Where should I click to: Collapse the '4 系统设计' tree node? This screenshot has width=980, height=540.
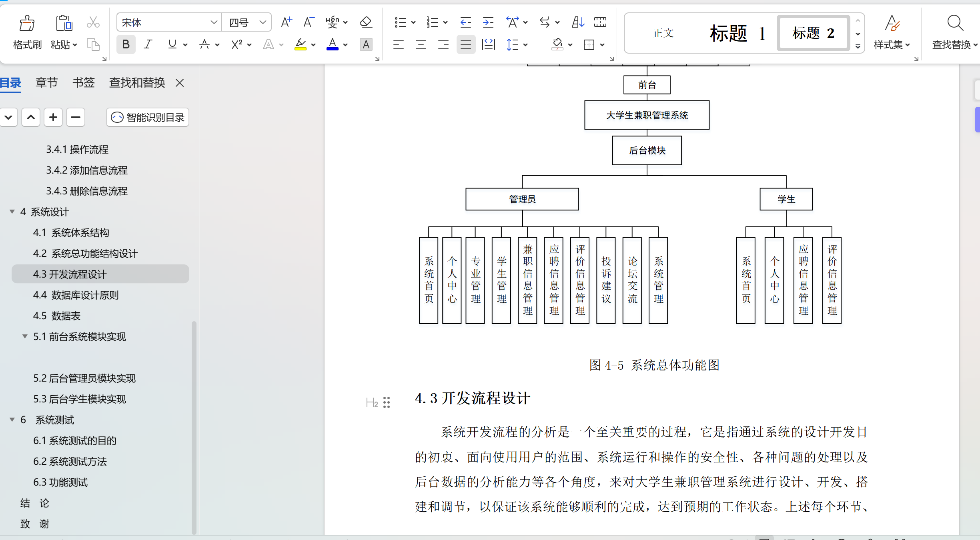pyautogui.click(x=12, y=212)
